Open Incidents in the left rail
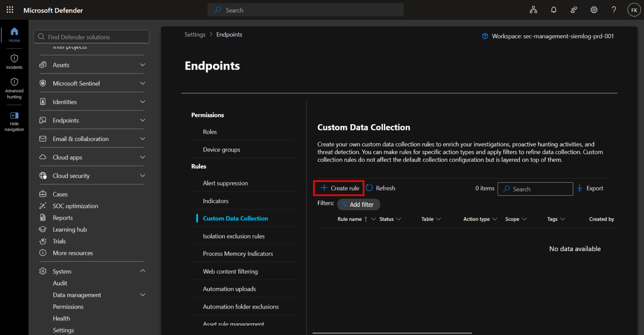 14,62
